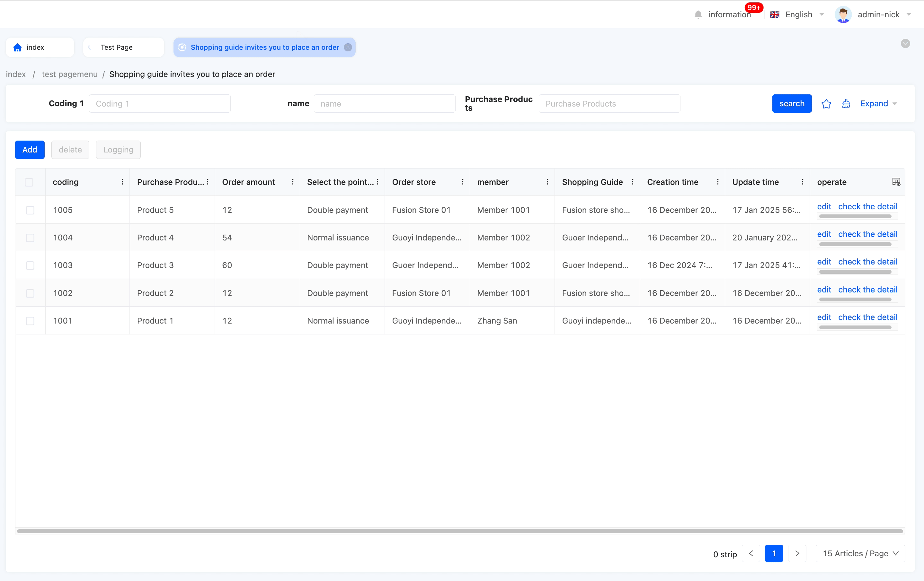Click the notification bell icon
The height and width of the screenshot is (581, 924).
[x=698, y=14]
